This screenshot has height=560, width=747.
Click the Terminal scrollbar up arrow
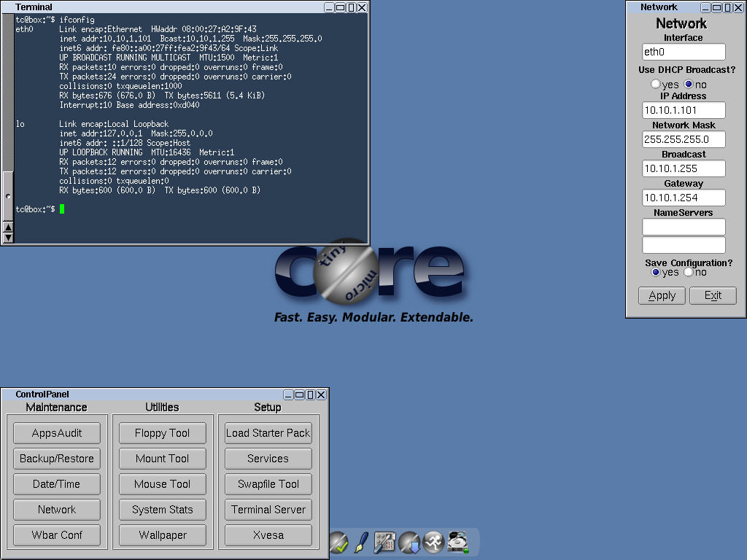tap(8, 227)
